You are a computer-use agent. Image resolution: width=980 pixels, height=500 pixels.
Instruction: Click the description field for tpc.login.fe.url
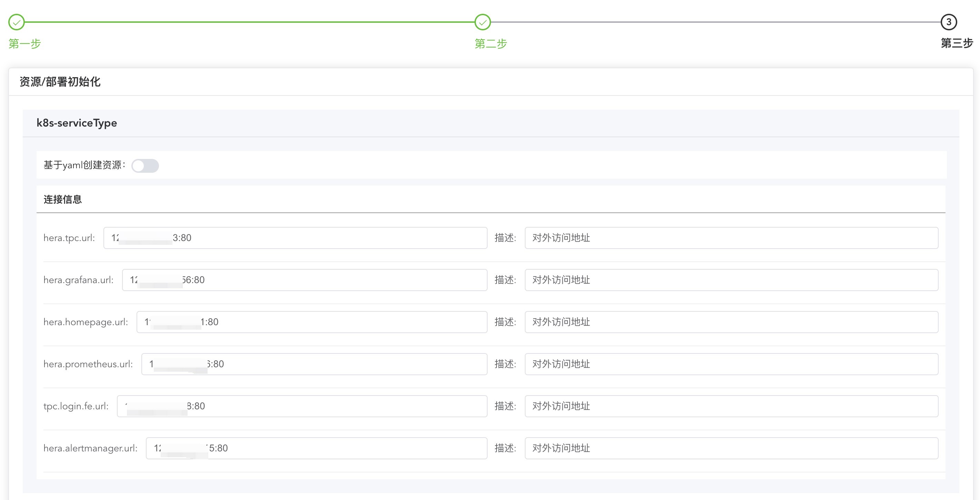click(x=732, y=406)
